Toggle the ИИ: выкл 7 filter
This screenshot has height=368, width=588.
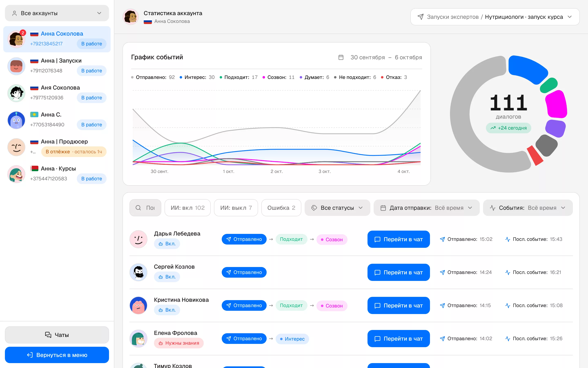236,208
